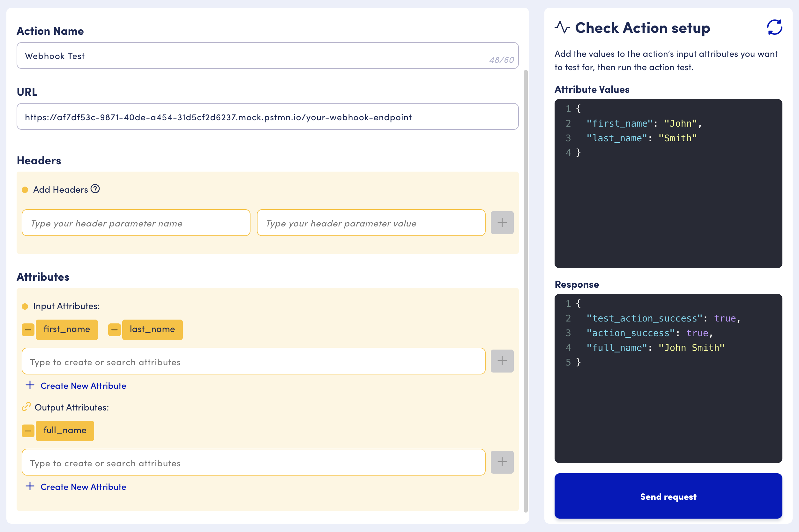799x532 pixels.
Task: Click plus button beside output attributes search
Action: point(502,462)
